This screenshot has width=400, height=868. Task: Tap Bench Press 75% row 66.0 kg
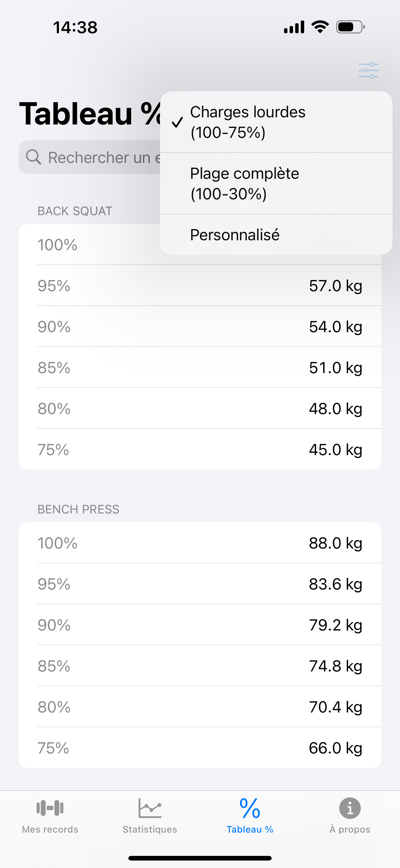point(200,748)
